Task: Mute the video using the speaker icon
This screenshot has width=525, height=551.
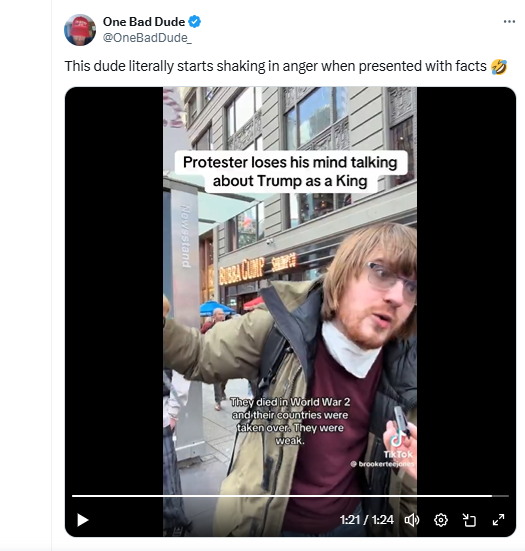Action: [x=412, y=520]
